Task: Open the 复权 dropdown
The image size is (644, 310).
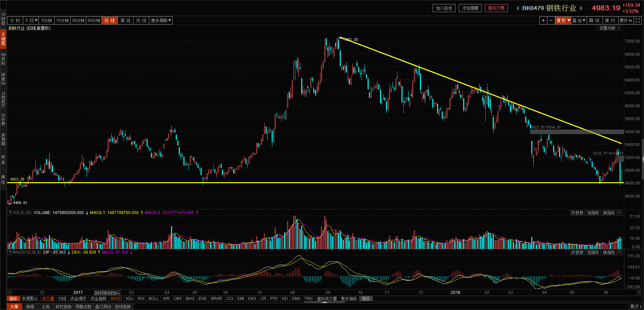Action: (563, 20)
